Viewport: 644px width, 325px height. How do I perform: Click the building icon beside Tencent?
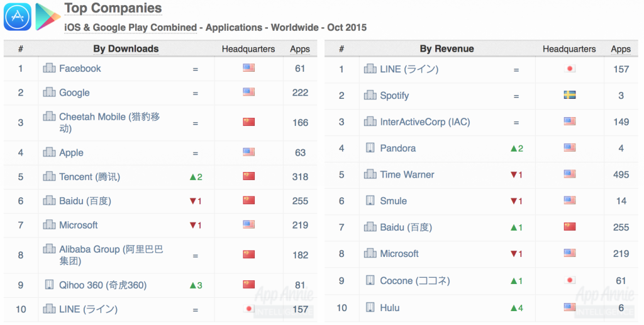49,176
